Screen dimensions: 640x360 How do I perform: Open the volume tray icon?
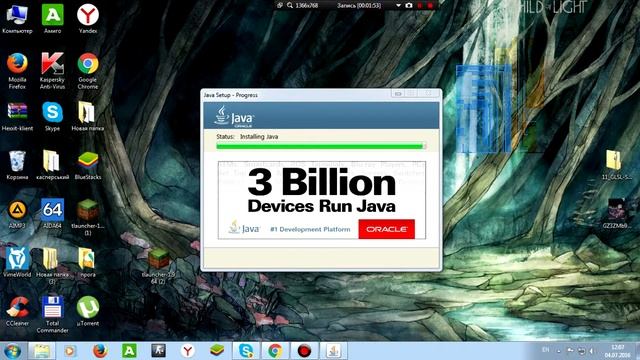tap(591, 351)
